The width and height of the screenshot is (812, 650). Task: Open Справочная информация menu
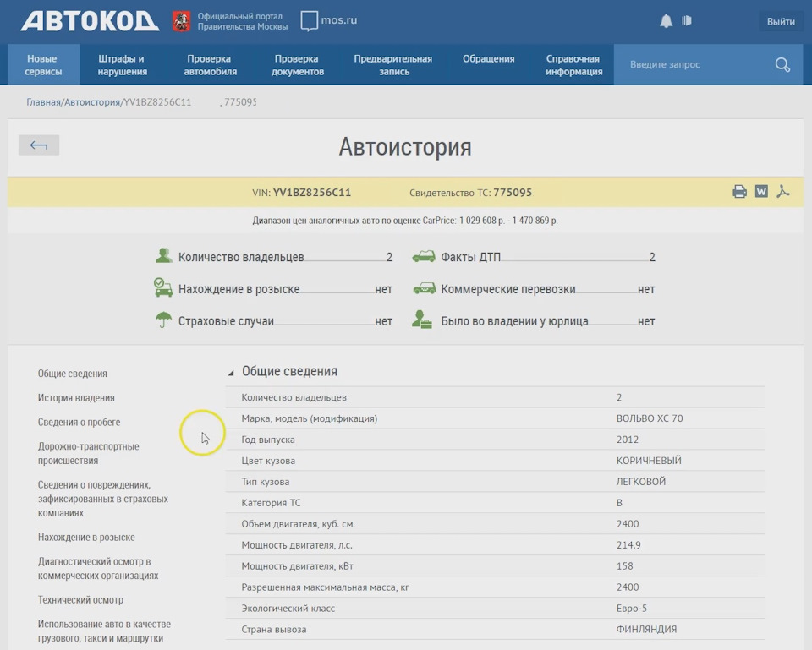coord(573,65)
